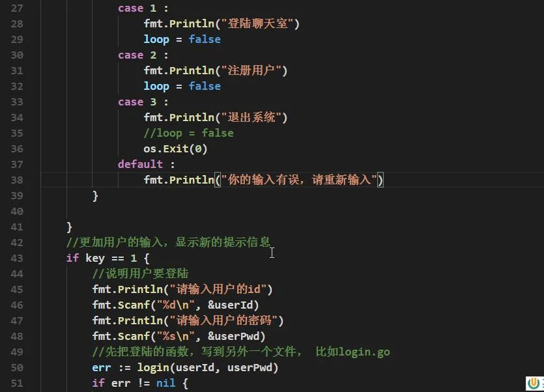Select the "你的输入有误，请重新输入" string
This screenshot has height=392, width=544.
299,180
